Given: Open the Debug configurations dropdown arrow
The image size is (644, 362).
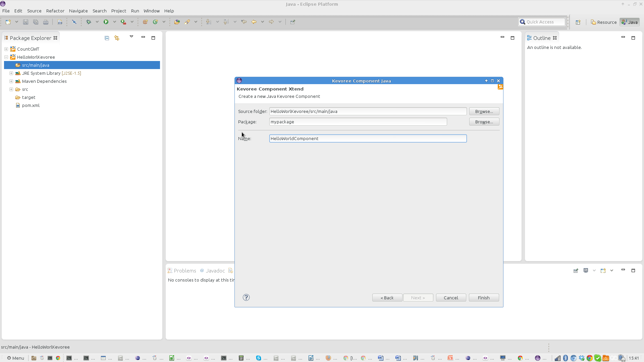Looking at the screenshot, I should click(x=97, y=22).
